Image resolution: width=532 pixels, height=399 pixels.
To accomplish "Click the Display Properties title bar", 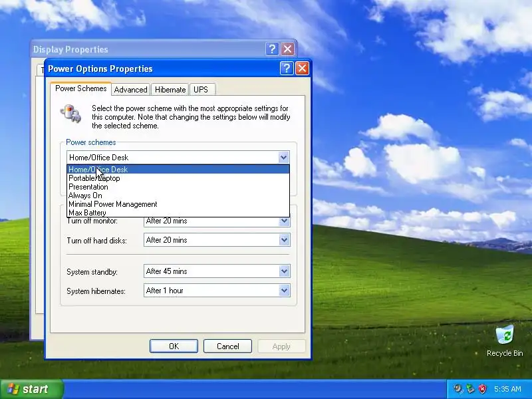I will click(x=148, y=49).
